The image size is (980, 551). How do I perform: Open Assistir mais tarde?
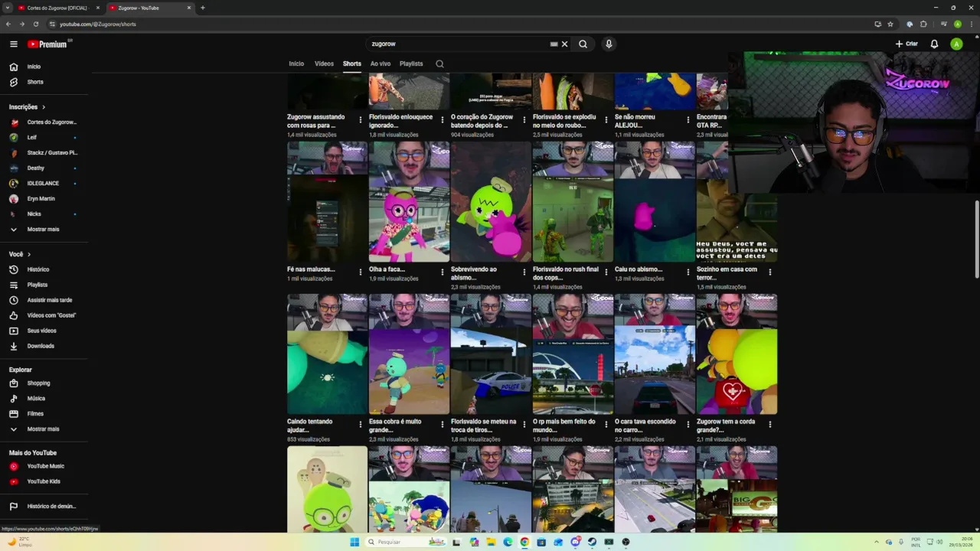50,300
